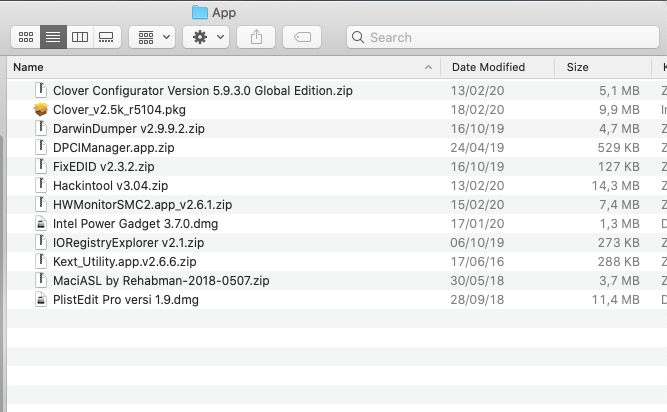Select the PlistEdit Pro dmg icon
The width and height of the screenshot is (667, 412).
coord(41,300)
